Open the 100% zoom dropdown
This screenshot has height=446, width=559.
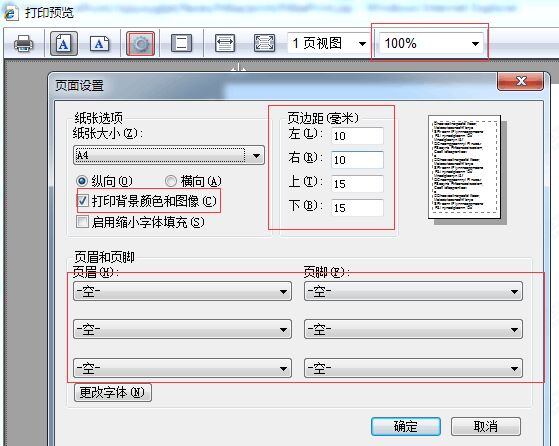click(431, 44)
